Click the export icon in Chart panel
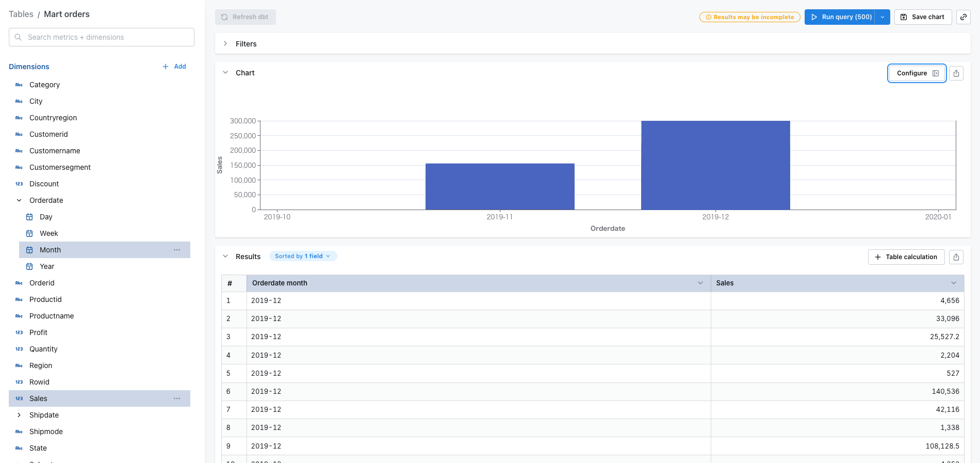Viewport: 980px width, 463px height. [x=956, y=73]
